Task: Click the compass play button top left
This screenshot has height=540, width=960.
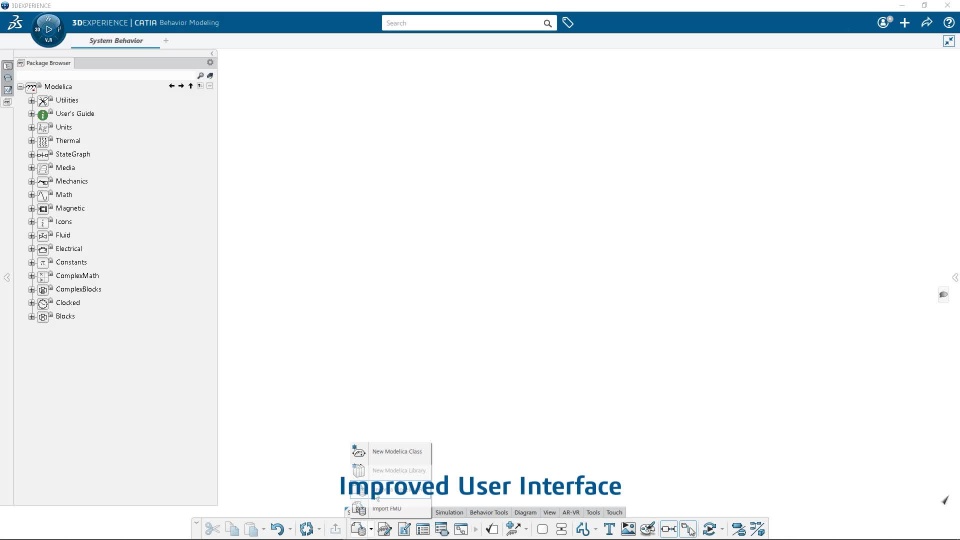Action: [x=48, y=29]
